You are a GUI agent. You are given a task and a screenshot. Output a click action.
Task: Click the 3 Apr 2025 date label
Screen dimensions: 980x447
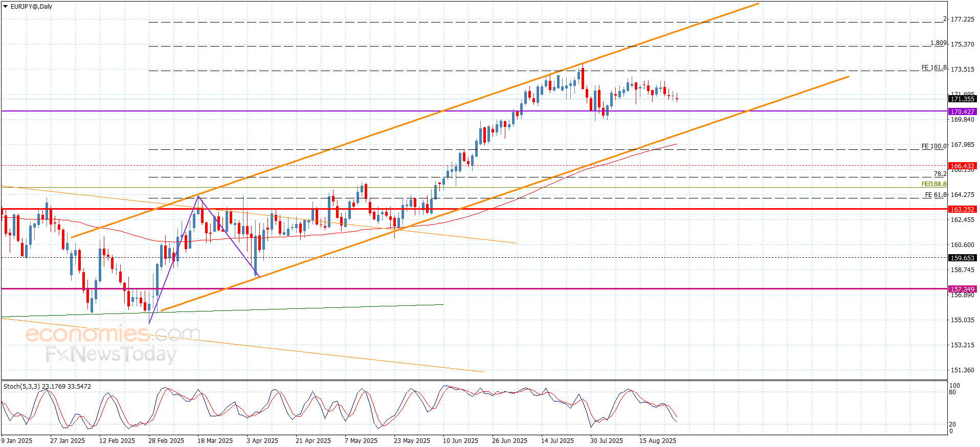point(262,441)
